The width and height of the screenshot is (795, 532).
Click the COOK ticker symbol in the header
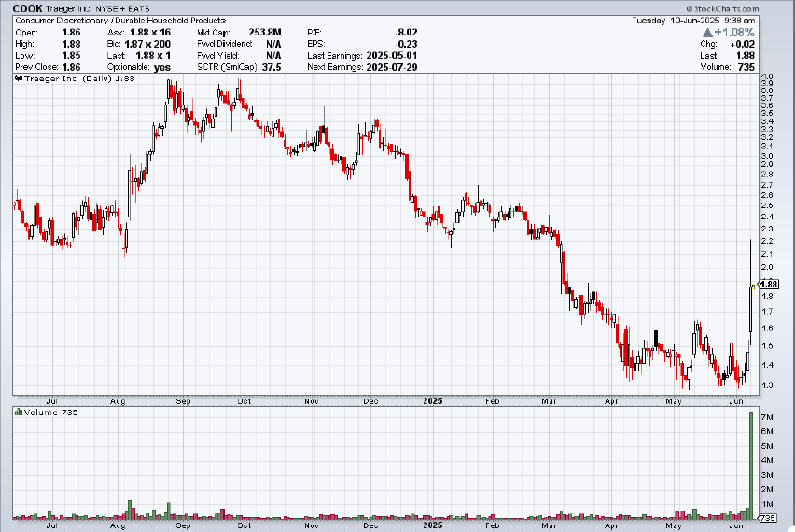pos(27,8)
